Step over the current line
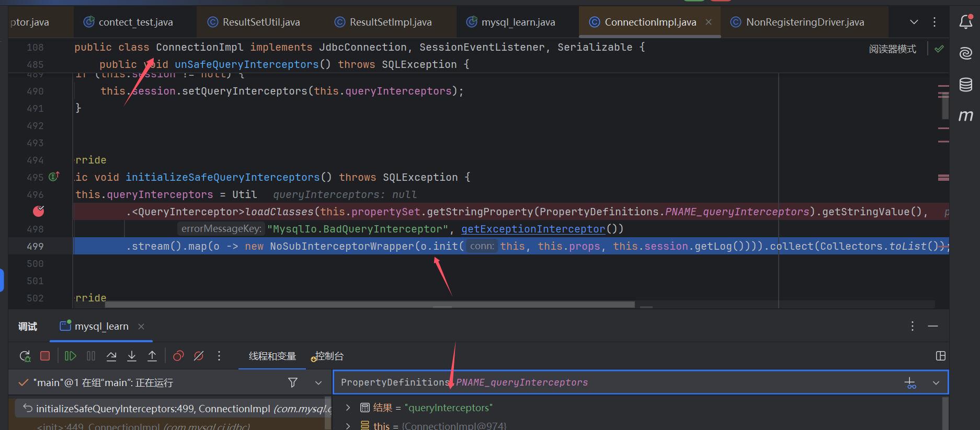Image resolution: width=980 pixels, height=430 pixels. 111,356
